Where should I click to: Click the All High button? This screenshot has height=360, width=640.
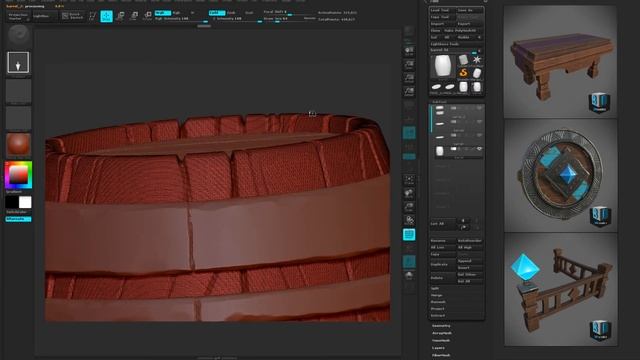pyautogui.click(x=470, y=247)
